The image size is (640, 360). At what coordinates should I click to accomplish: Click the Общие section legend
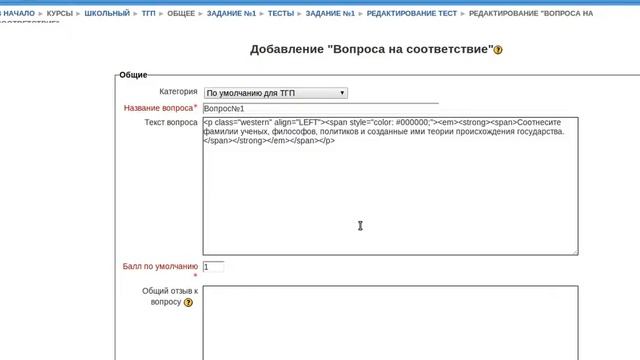pyautogui.click(x=133, y=75)
